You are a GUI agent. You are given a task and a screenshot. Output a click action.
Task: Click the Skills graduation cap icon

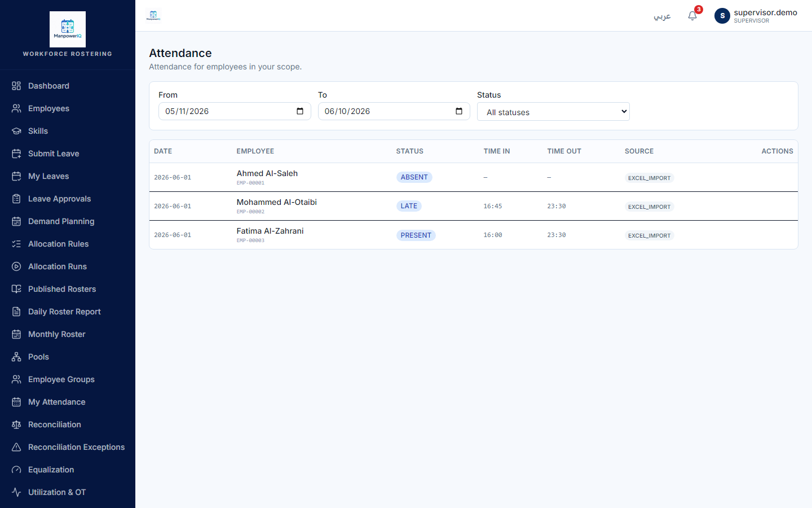coord(16,131)
